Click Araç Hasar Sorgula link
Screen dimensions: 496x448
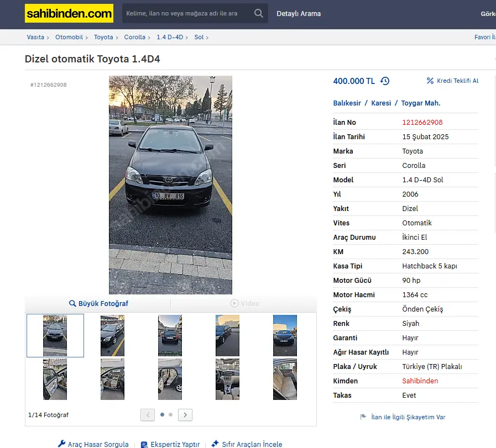tap(98, 444)
